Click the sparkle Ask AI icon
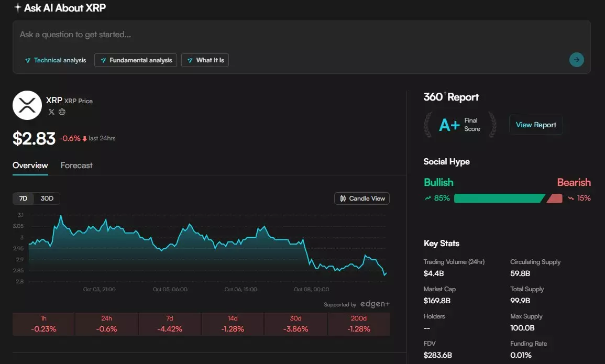Image resolution: width=605 pixels, height=364 pixels. [17, 8]
